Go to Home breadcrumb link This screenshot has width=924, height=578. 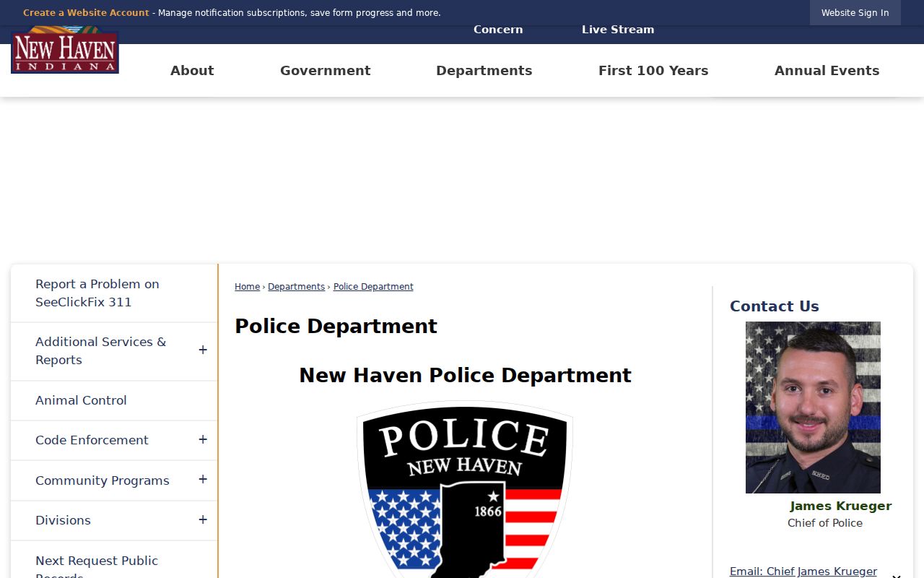pyautogui.click(x=247, y=287)
